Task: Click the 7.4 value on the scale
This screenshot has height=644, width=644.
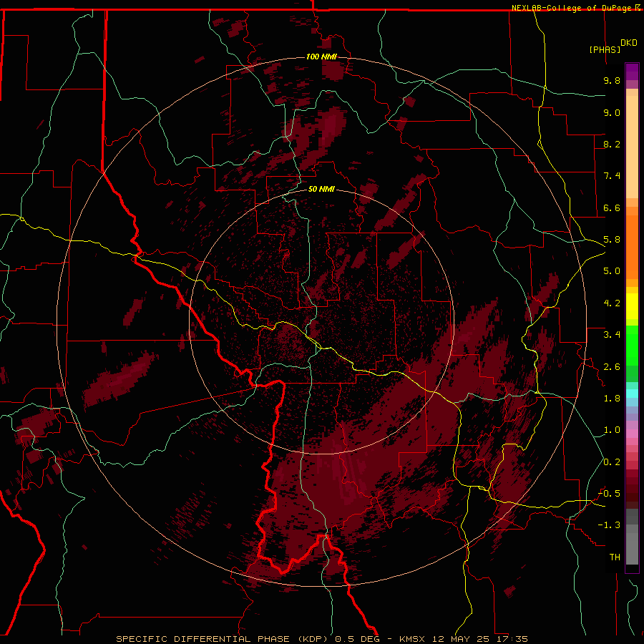Action: 612,176
